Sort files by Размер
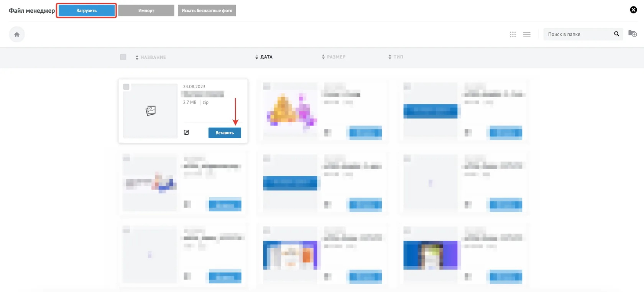The height and width of the screenshot is (292, 644). tap(333, 57)
